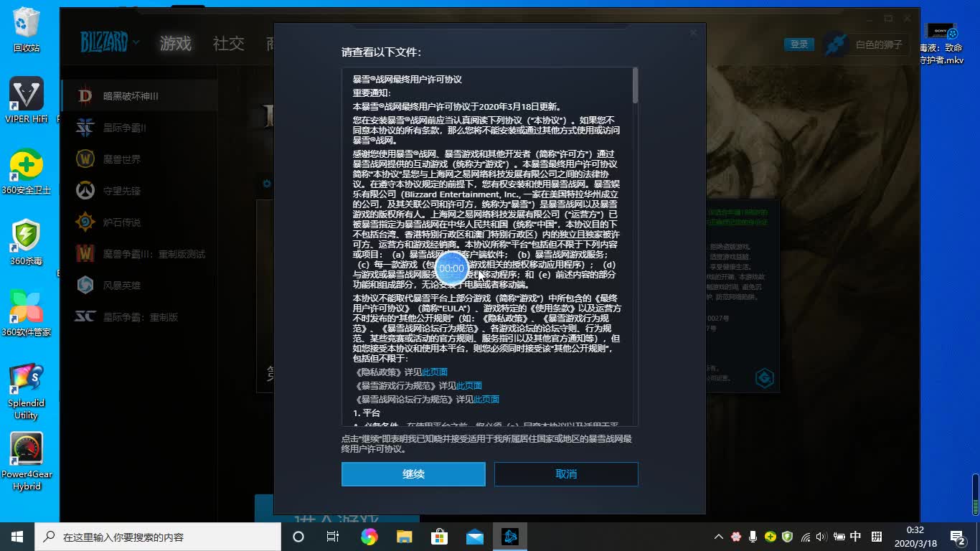Open the 隐私政策 此页面 link
980x551 pixels.
click(435, 372)
